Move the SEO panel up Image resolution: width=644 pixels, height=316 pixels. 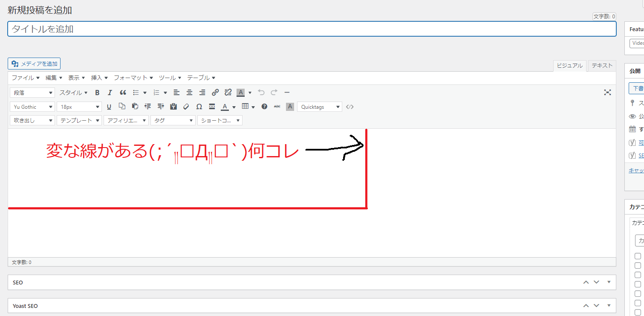coord(586,282)
